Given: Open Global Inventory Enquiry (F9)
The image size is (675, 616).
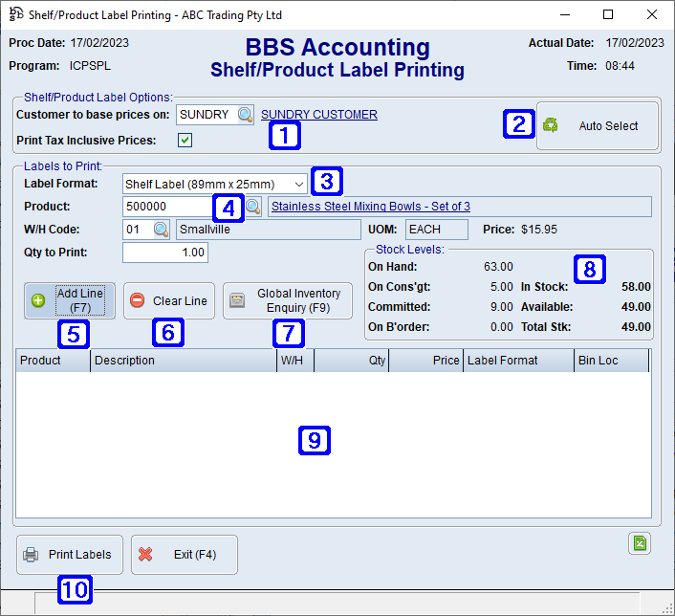Looking at the screenshot, I should coord(288,300).
